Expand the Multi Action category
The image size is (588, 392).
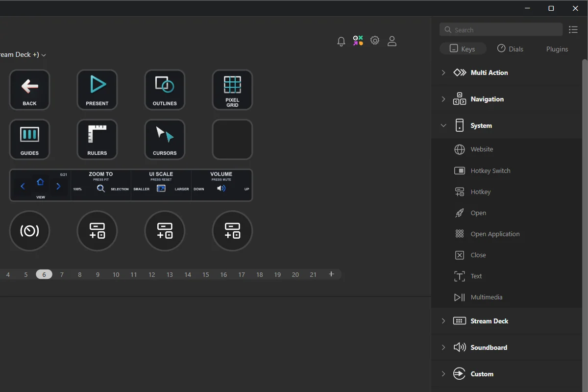[x=507, y=73]
